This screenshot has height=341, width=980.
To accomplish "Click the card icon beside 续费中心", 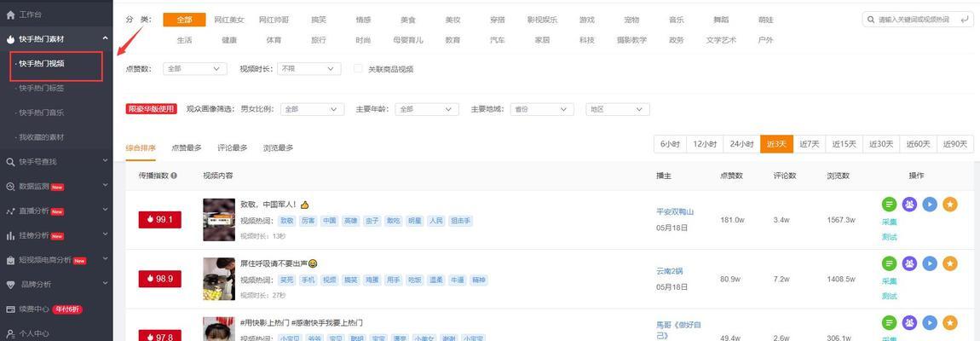I will tap(10, 309).
